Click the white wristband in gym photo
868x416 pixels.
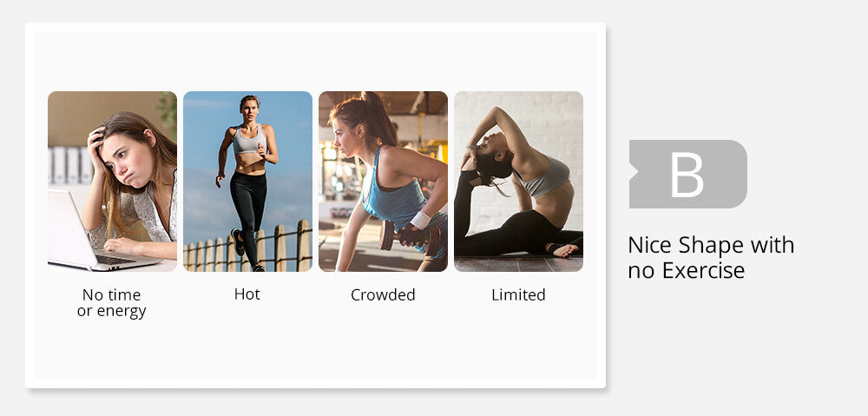pyautogui.click(x=421, y=220)
